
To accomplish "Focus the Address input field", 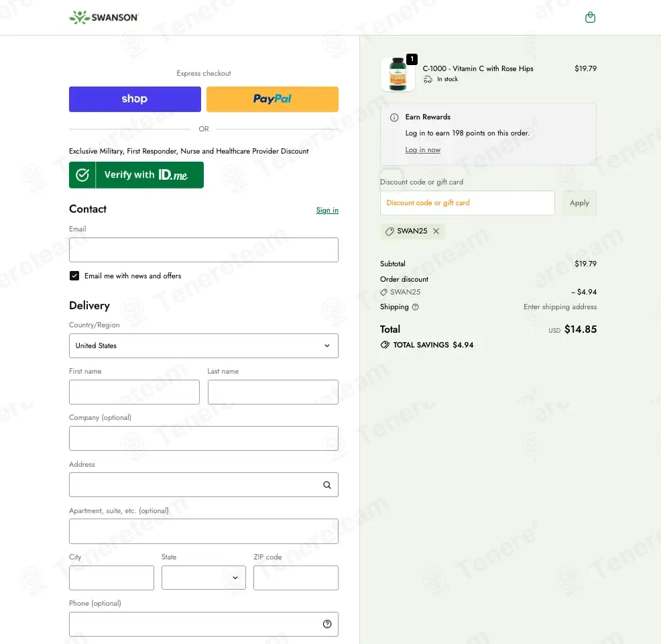I will click(x=204, y=484).
